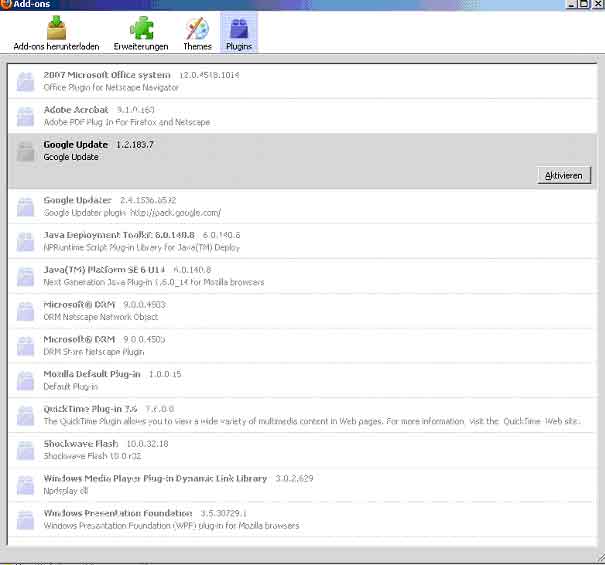Click the Mozilla Default Plug-in icon
605x565 pixels.
click(x=25, y=380)
